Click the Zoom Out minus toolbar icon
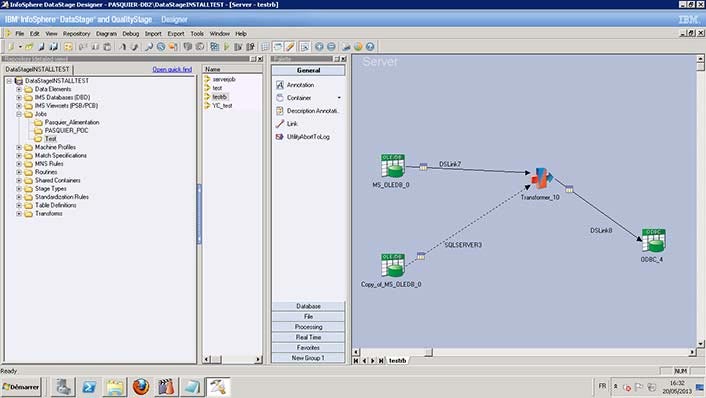This screenshot has width=706, height=398. tap(331, 46)
